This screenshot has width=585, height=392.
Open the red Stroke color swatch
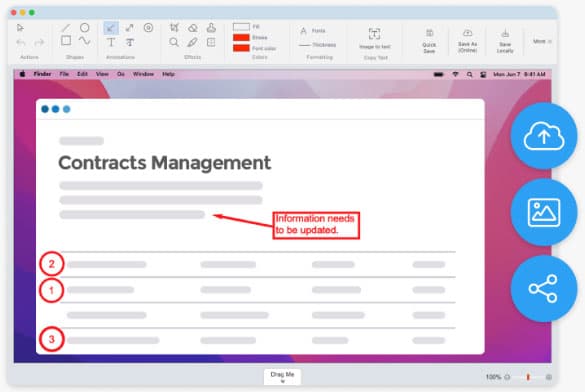(241, 37)
